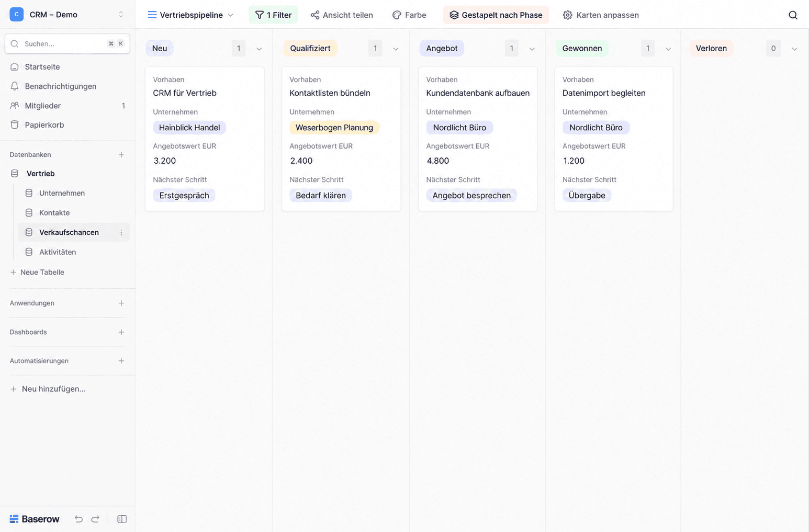Open Benachrichtigungen in the sidebar

68,86
